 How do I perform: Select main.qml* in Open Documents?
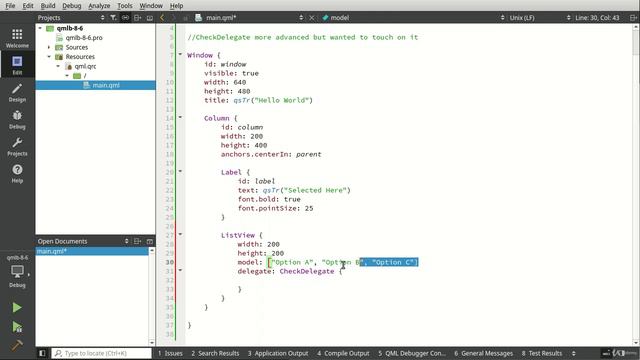pyautogui.click(x=92, y=251)
